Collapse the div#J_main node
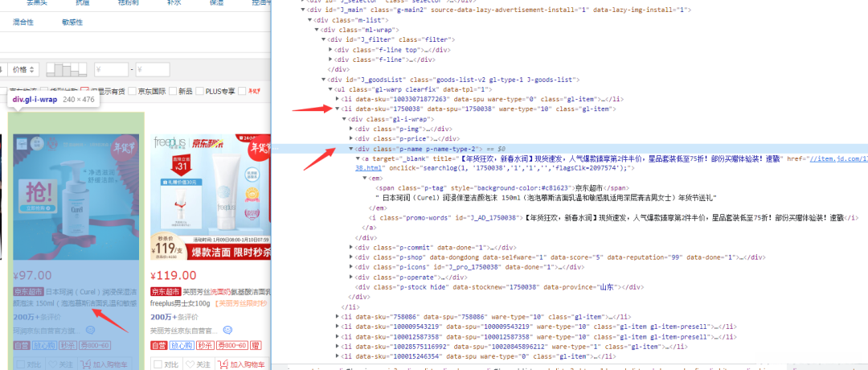Image resolution: width=868 pixels, height=370 pixels. [x=303, y=10]
